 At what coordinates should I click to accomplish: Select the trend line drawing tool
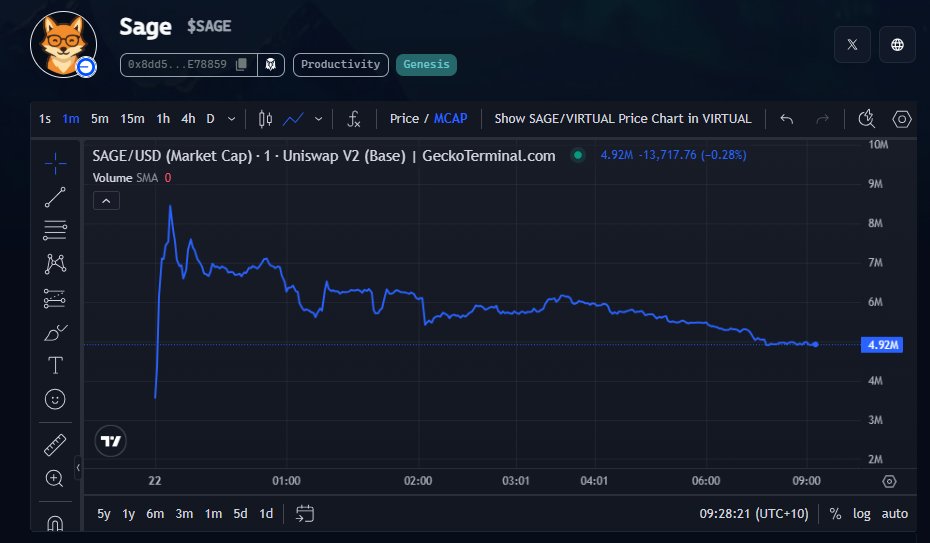click(55, 196)
